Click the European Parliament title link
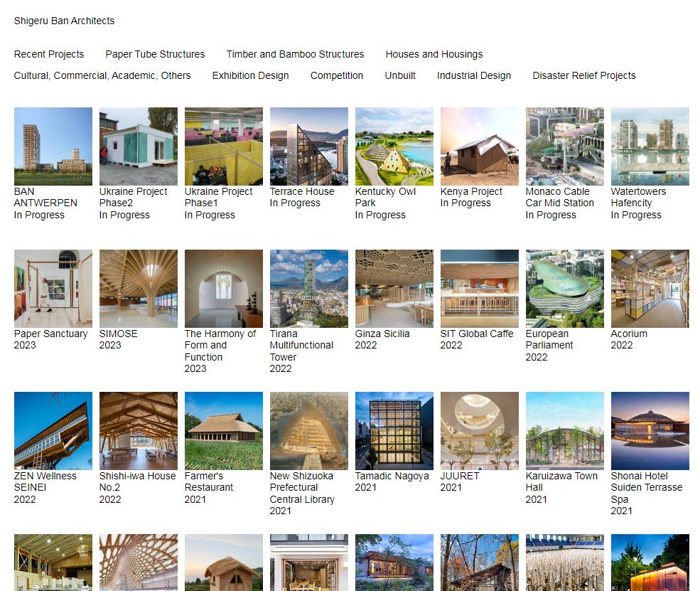Viewport: 700px width, 591px height. click(x=549, y=339)
